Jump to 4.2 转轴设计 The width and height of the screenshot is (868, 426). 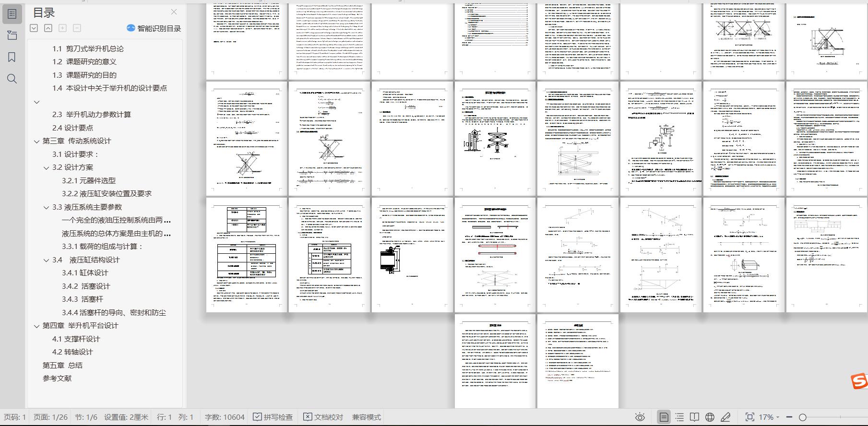click(72, 352)
